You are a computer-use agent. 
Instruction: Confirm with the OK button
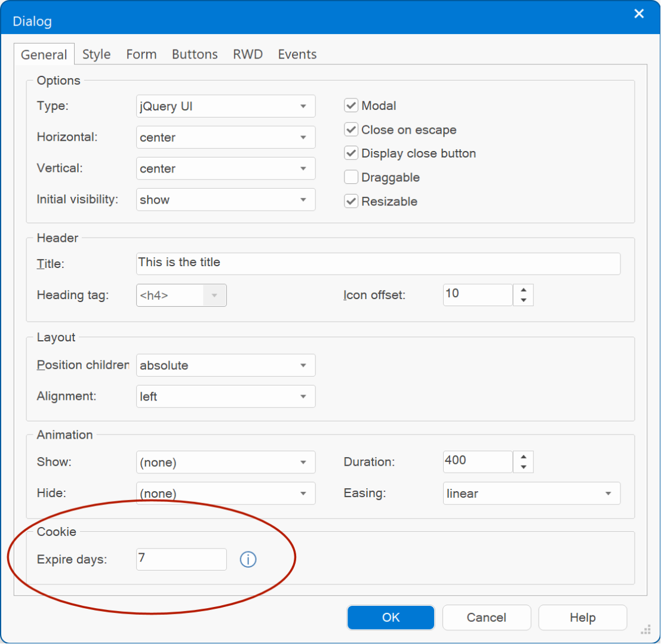tap(391, 618)
